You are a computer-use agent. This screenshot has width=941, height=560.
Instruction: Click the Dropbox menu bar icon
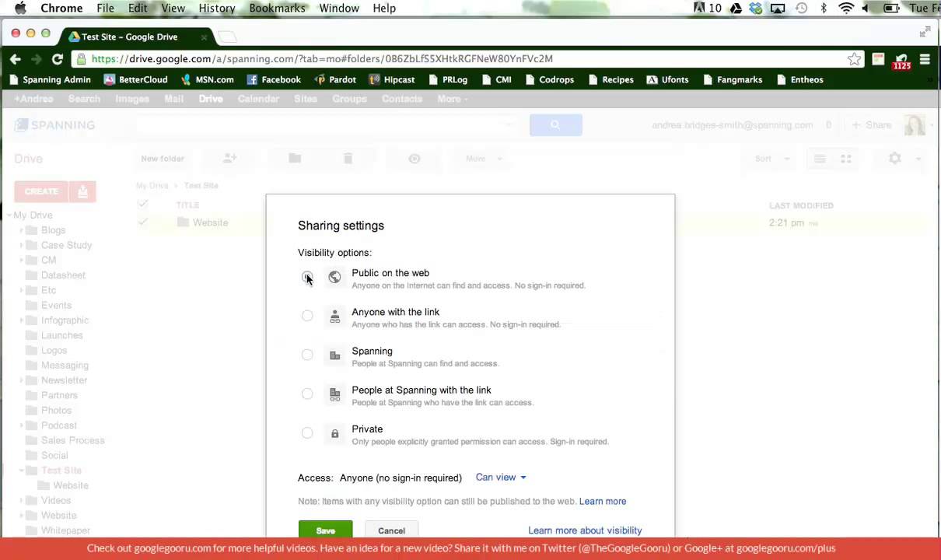pyautogui.click(x=756, y=9)
